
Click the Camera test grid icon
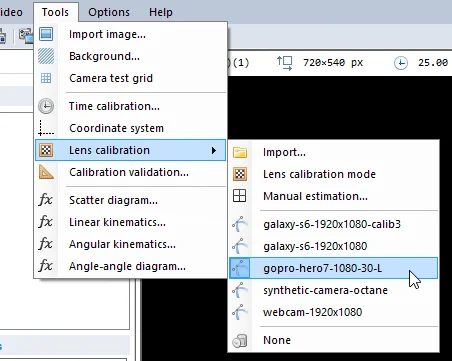click(x=46, y=78)
